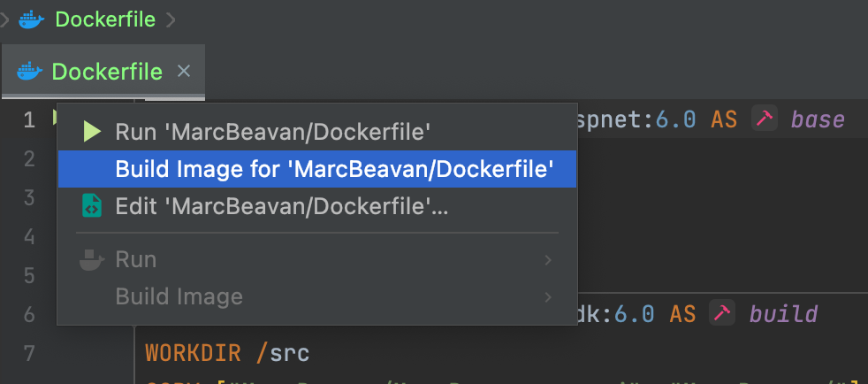The image size is (868, 384).
Task: Click the 'build' stage name in the code
Action: (x=783, y=313)
